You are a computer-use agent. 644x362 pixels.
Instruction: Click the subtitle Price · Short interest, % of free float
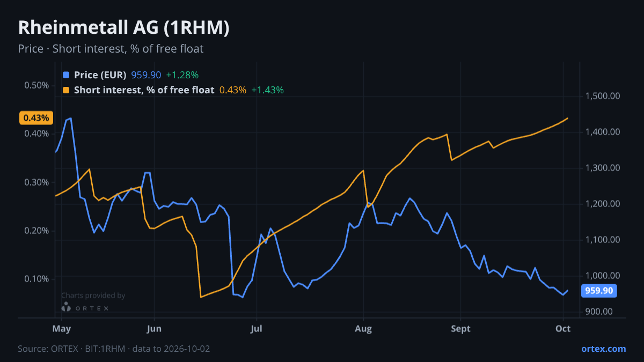(x=111, y=49)
